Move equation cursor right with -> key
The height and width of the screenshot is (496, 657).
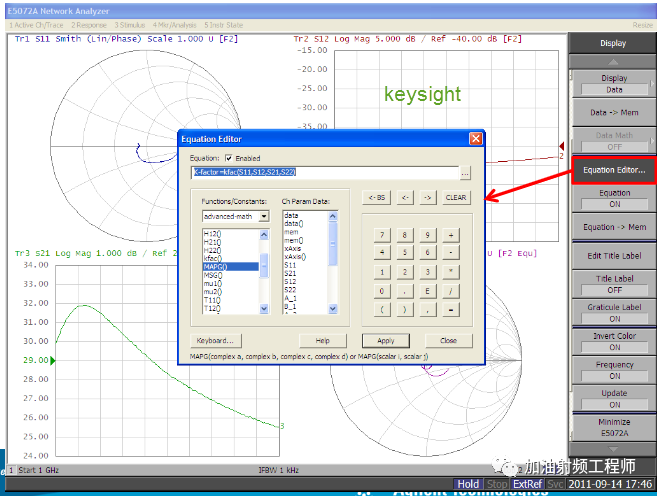(x=427, y=197)
